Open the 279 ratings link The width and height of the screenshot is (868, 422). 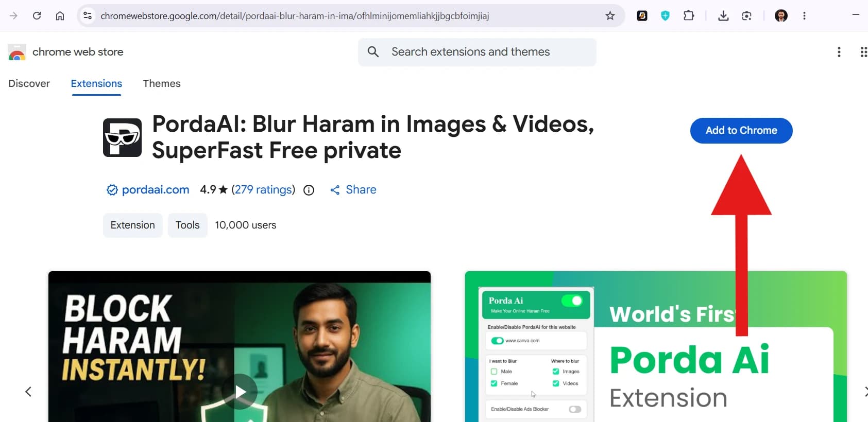tap(263, 189)
